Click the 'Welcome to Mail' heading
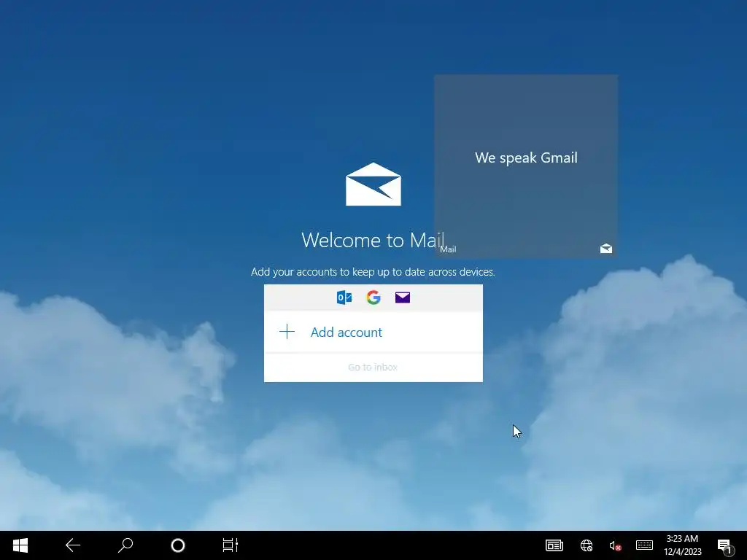The width and height of the screenshot is (747, 560). coord(373,240)
